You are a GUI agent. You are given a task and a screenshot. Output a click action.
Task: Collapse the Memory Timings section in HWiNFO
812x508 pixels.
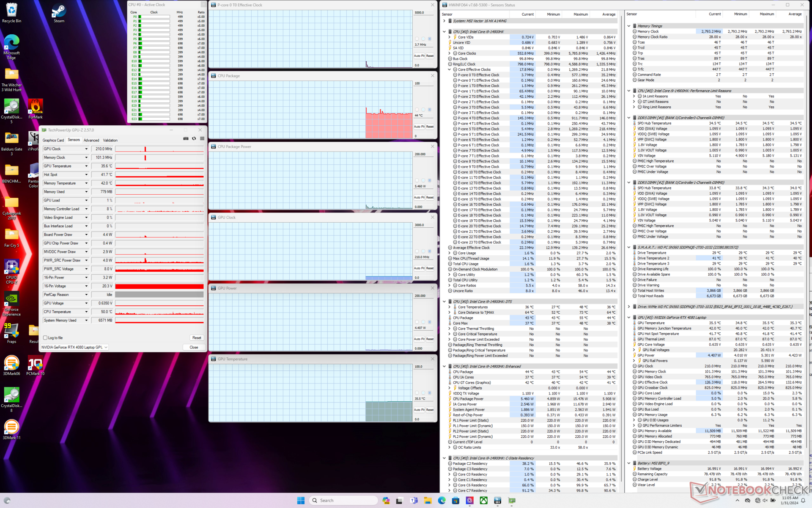629,26
